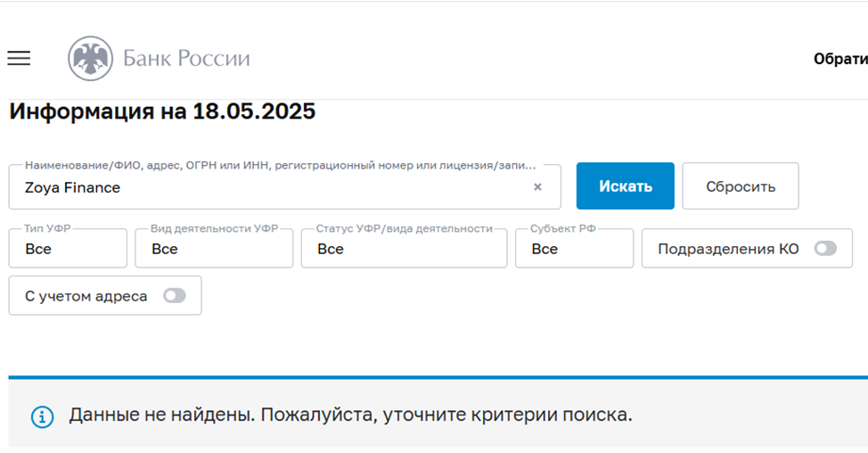Select the "Субъект РФ" dropdown
The image size is (868, 453).
(574, 249)
